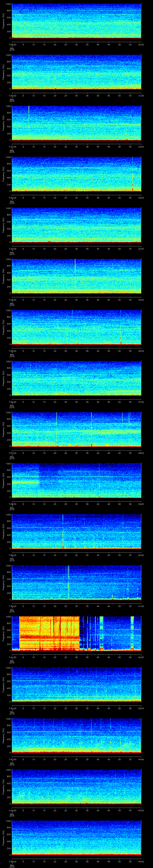Select the red burst near 51s in the 7:35:00 spectrogram
The width and height of the screenshot is (153, 868).
click(121, 340)
